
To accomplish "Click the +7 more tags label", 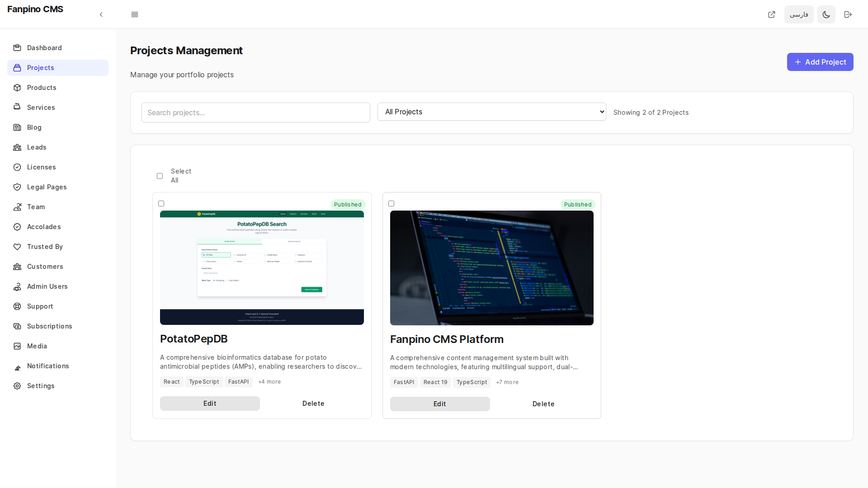I will (x=507, y=382).
